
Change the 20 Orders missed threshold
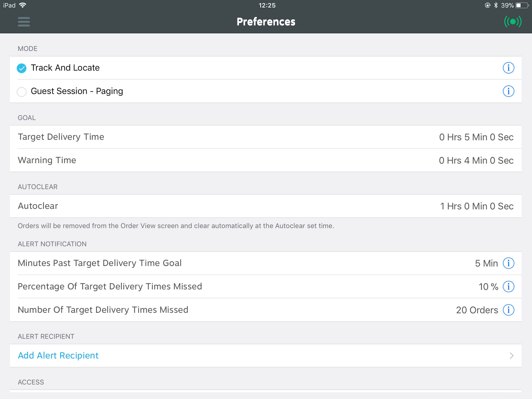point(477,310)
